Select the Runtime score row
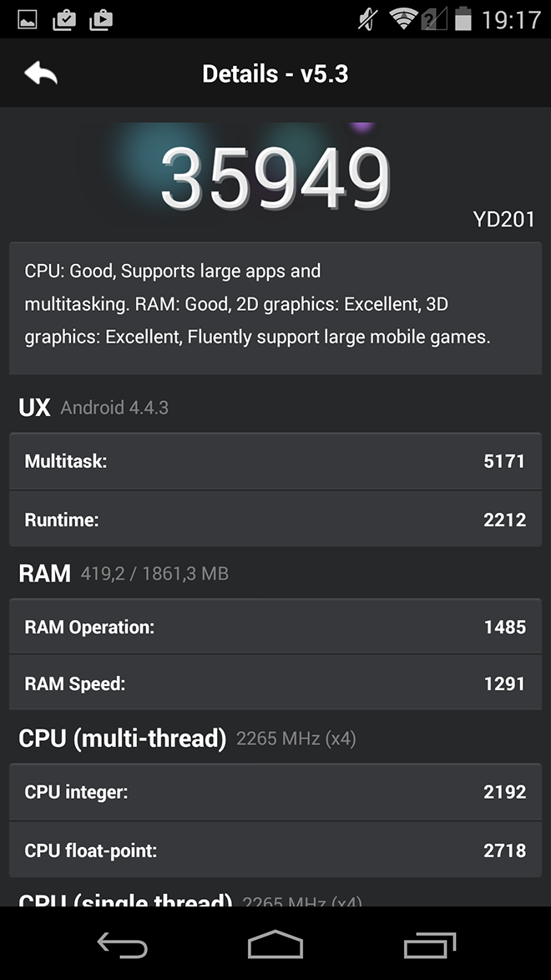 click(x=275, y=519)
